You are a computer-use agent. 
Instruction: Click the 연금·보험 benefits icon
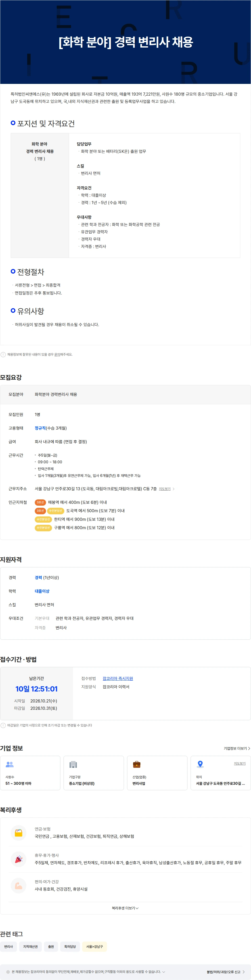(x=18, y=833)
